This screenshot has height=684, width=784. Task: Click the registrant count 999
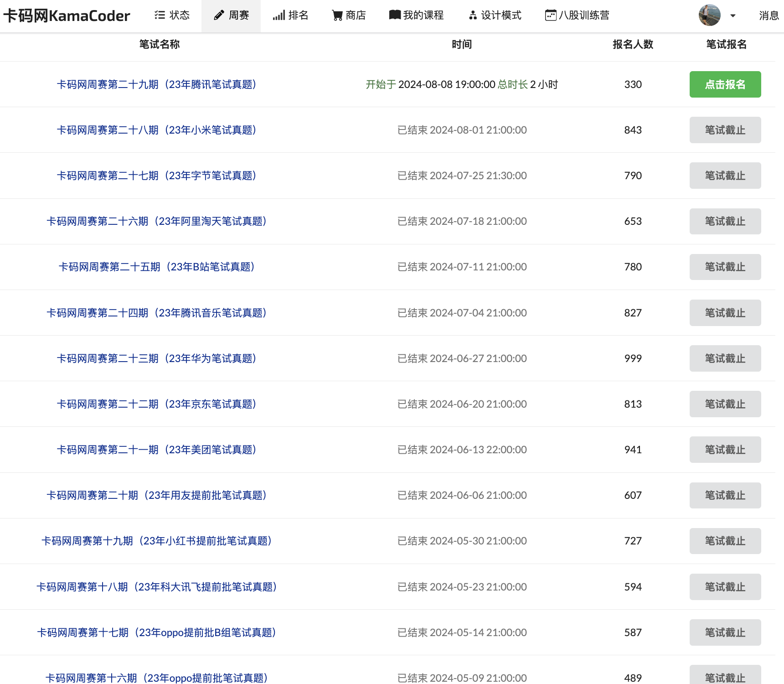click(633, 358)
